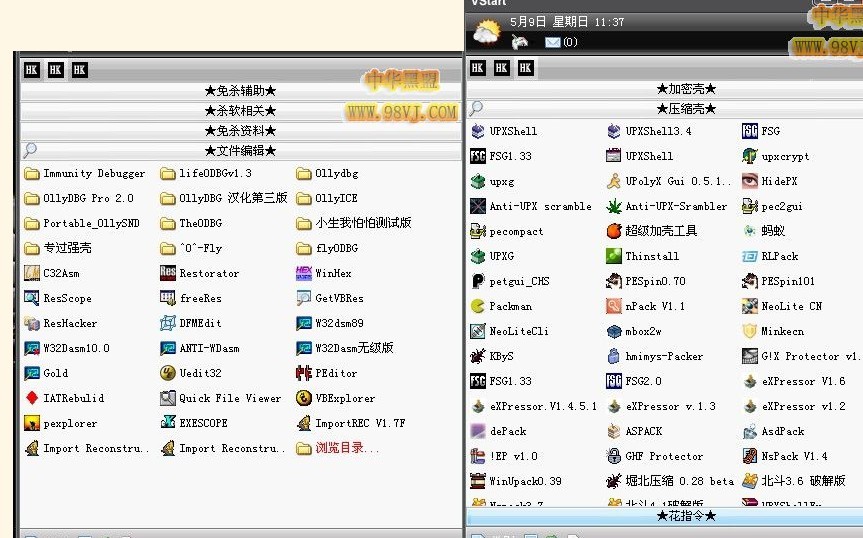Open PEditor tool icon
The width and height of the screenshot is (863, 538).
[x=304, y=373]
